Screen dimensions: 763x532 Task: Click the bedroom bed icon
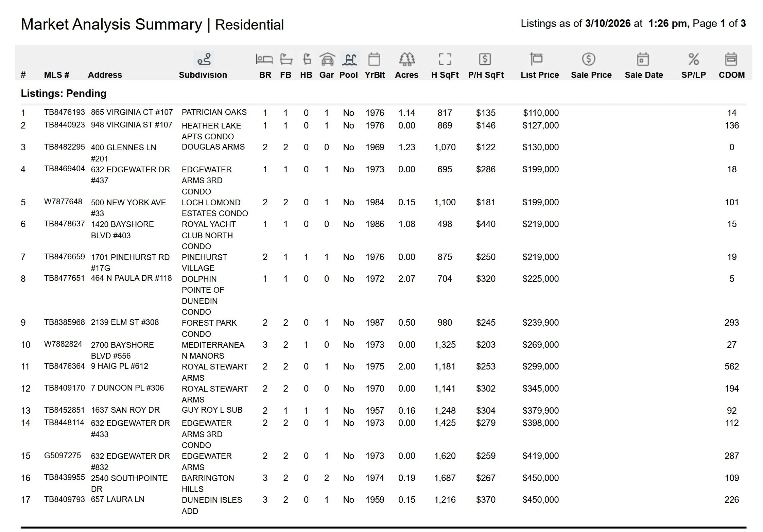(x=264, y=59)
